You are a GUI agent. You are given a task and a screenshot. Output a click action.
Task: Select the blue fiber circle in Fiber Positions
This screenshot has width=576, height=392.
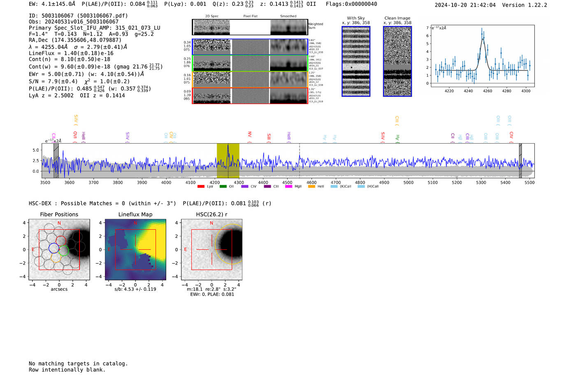53,248
